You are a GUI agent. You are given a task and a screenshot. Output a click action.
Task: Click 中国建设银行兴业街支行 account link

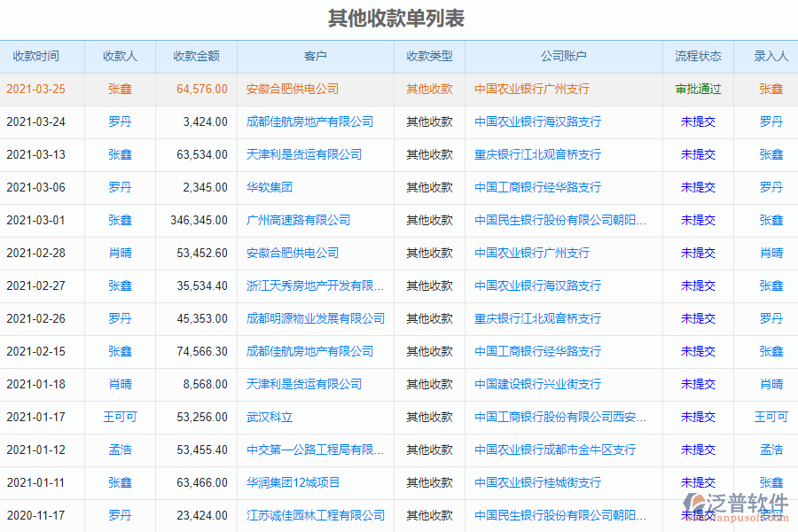(x=538, y=384)
